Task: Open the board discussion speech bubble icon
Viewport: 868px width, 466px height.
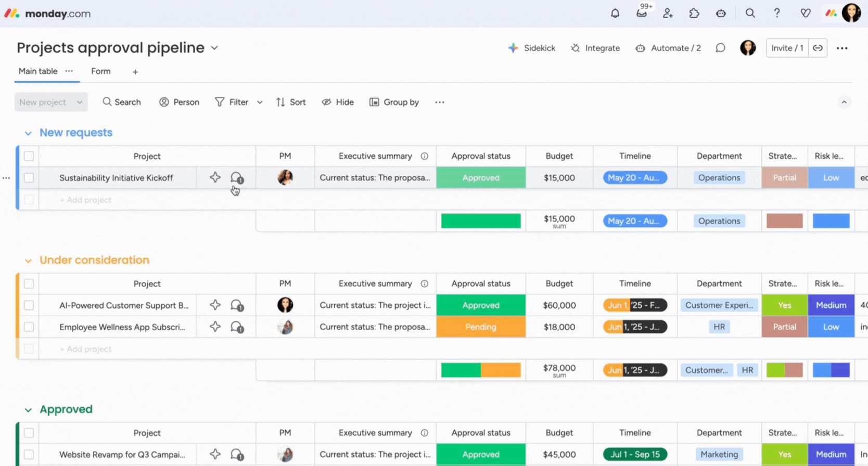Action: pyautogui.click(x=720, y=48)
